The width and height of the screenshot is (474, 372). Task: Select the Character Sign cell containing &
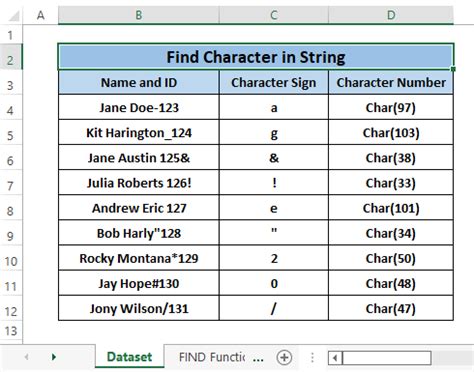coord(274,158)
